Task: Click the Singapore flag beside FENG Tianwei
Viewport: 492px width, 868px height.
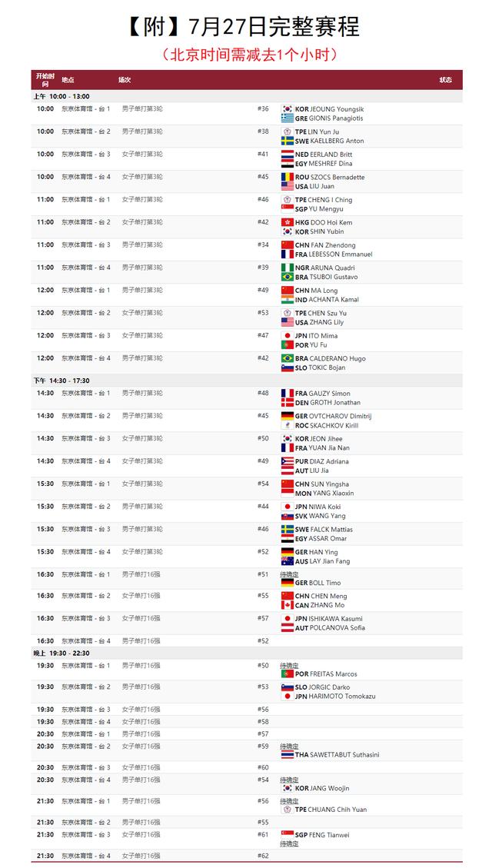Action: (288, 834)
